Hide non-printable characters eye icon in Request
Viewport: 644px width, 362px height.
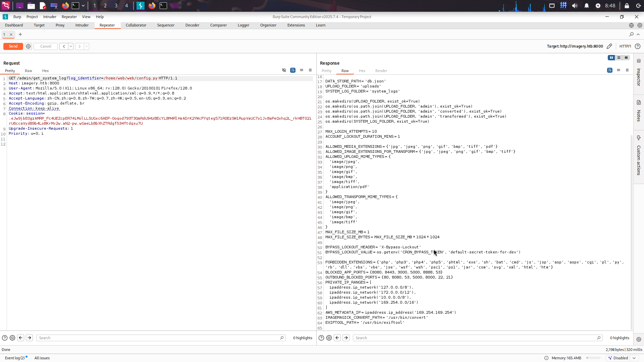(284, 70)
